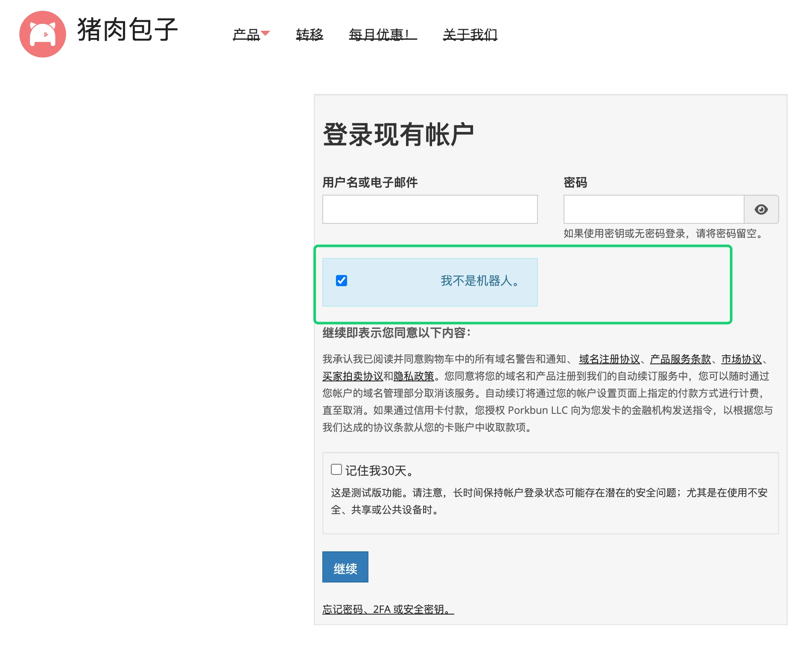
Task: View the 市场协议 link
Action: pyautogui.click(x=741, y=359)
